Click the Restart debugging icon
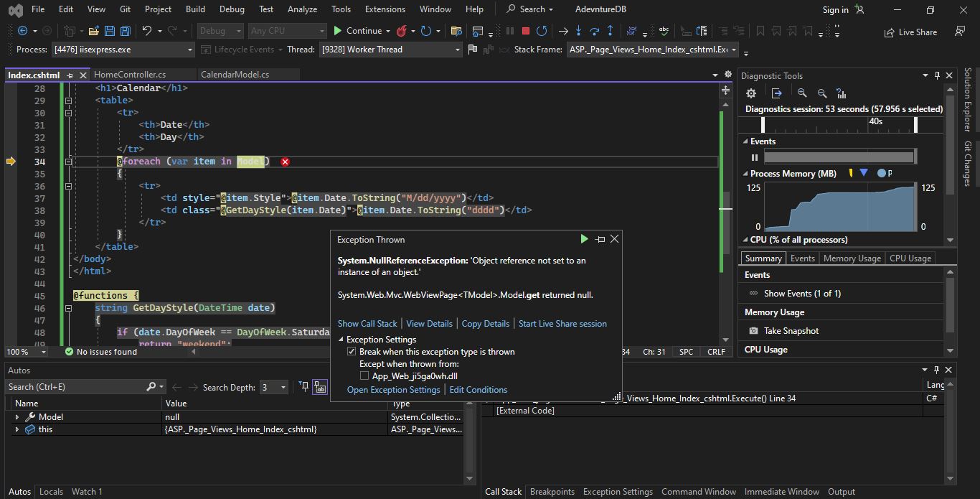Viewport: 980px width, 499px height. click(x=542, y=31)
